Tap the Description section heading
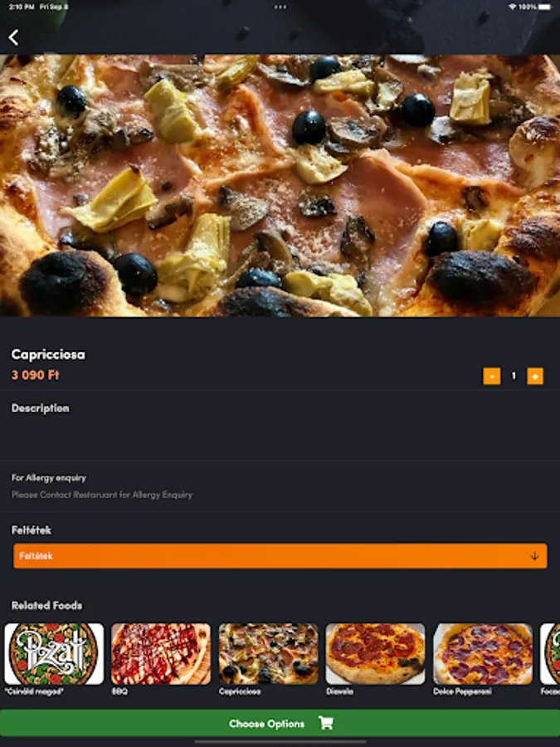 pos(41,408)
